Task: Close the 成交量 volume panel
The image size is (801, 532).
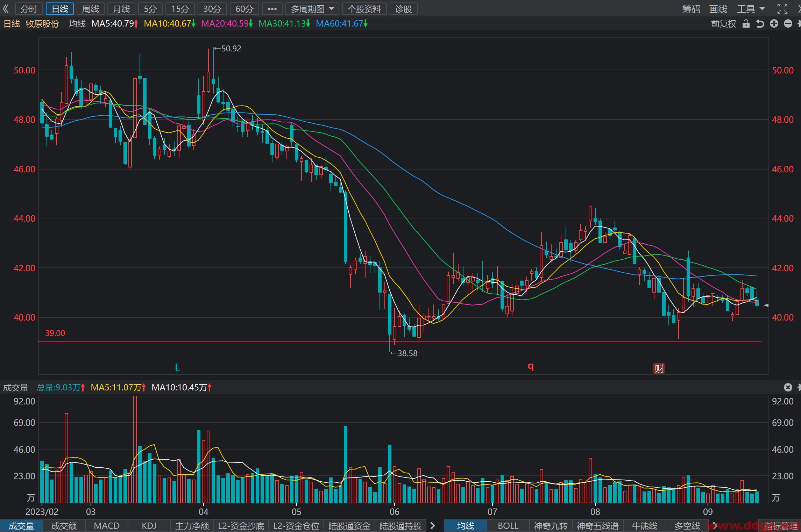Action: click(788, 387)
